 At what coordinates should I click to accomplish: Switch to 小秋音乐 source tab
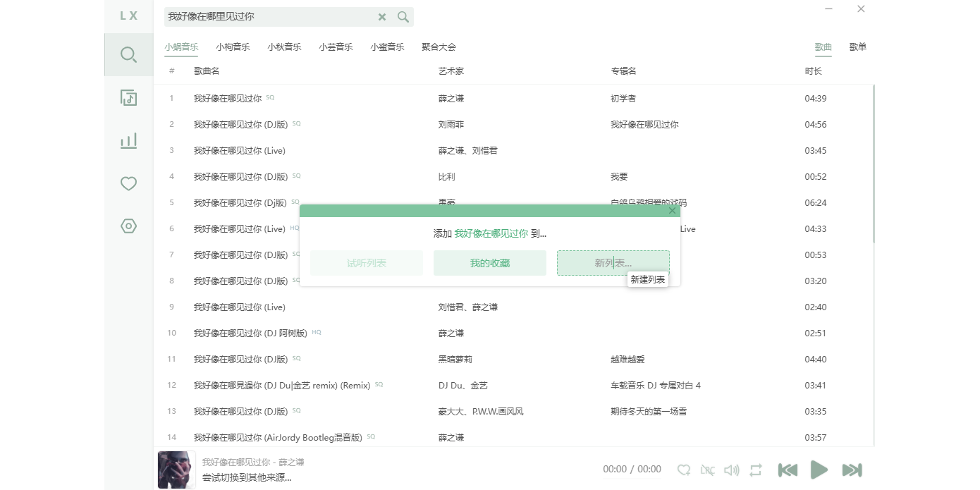pos(284,47)
